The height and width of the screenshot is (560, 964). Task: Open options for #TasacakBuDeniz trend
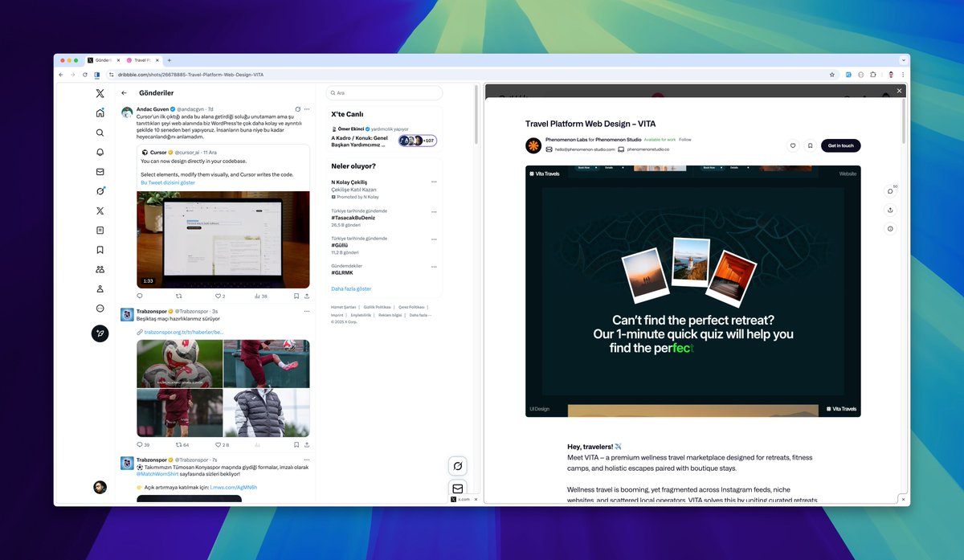tap(434, 211)
